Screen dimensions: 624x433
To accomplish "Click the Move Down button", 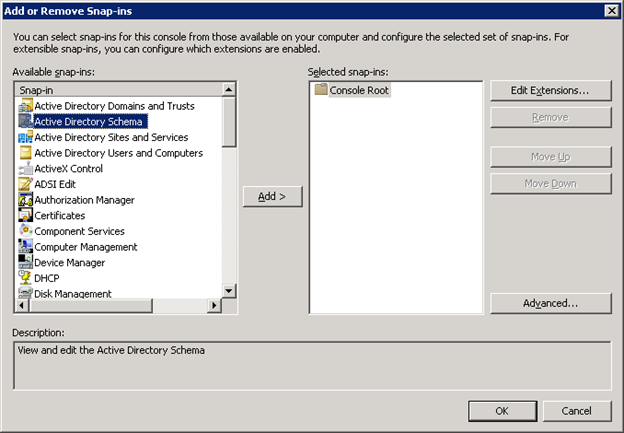I will [550, 183].
